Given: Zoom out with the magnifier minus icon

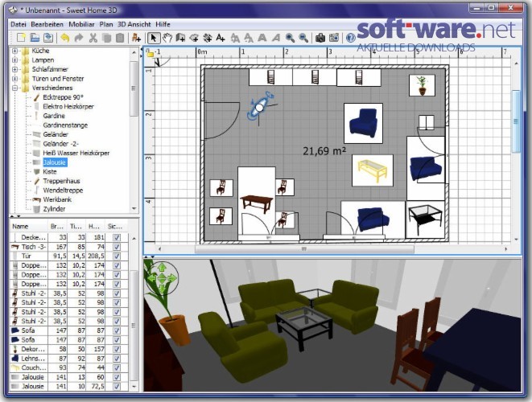Looking at the screenshot, I should (303, 38).
